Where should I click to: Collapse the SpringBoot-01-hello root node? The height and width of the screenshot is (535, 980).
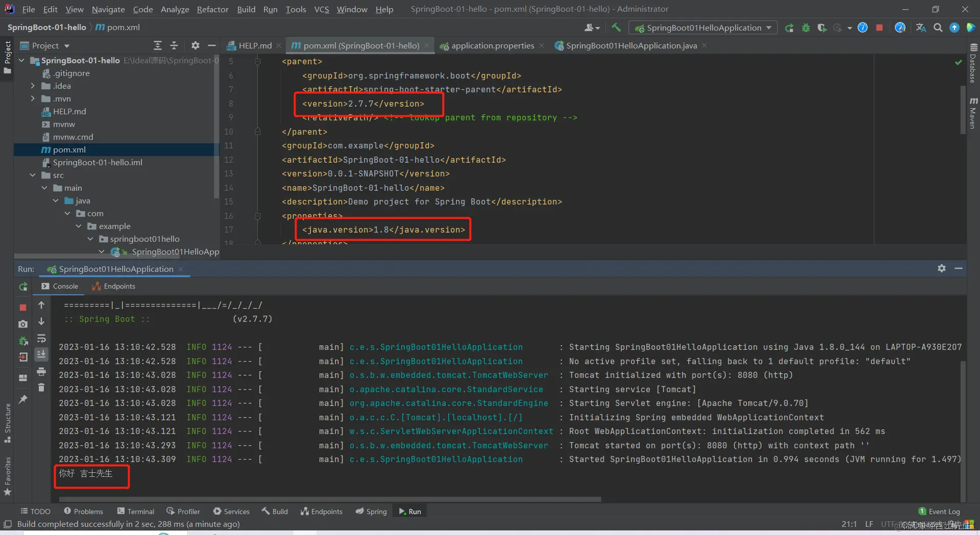21,60
